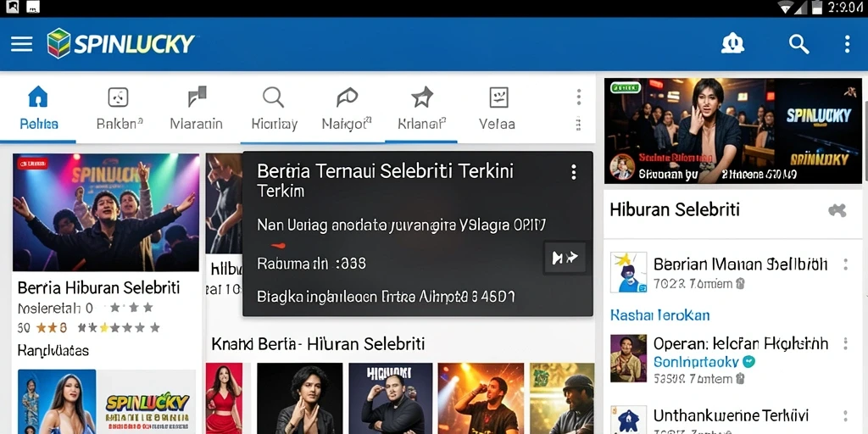Click the Rashai lerokan link
868x434 pixels.
(659, 315)
